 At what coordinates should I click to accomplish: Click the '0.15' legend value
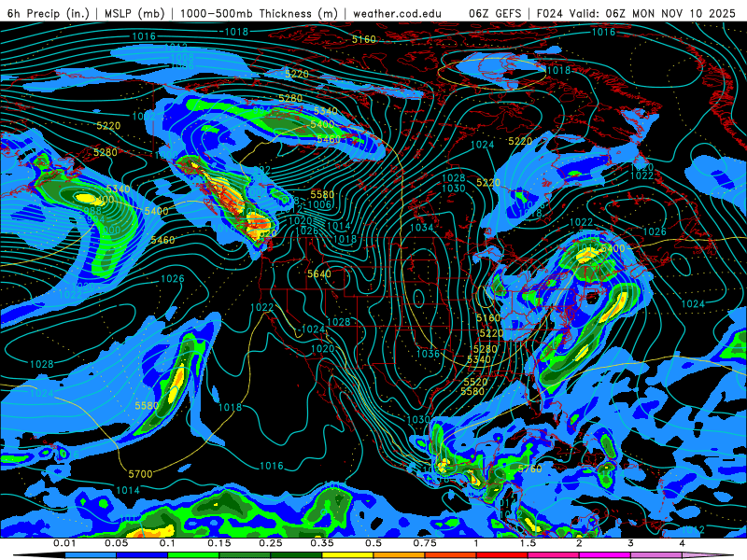pyautogui.click(x=219, y=543)
